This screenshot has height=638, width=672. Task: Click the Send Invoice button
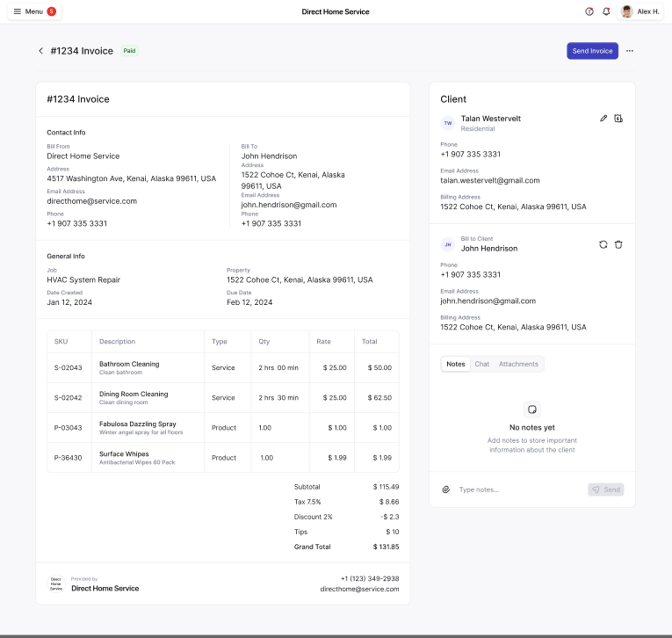[592, 51]
